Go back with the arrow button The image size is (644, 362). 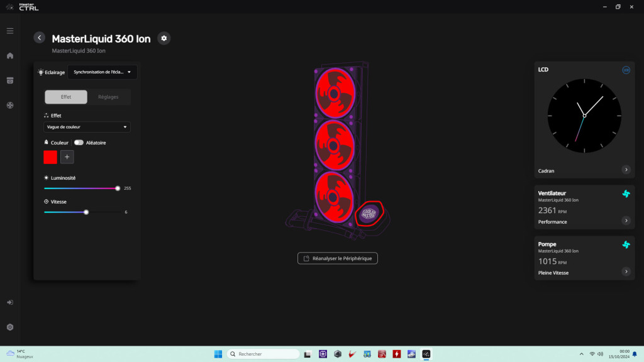(x=40, y=38)
